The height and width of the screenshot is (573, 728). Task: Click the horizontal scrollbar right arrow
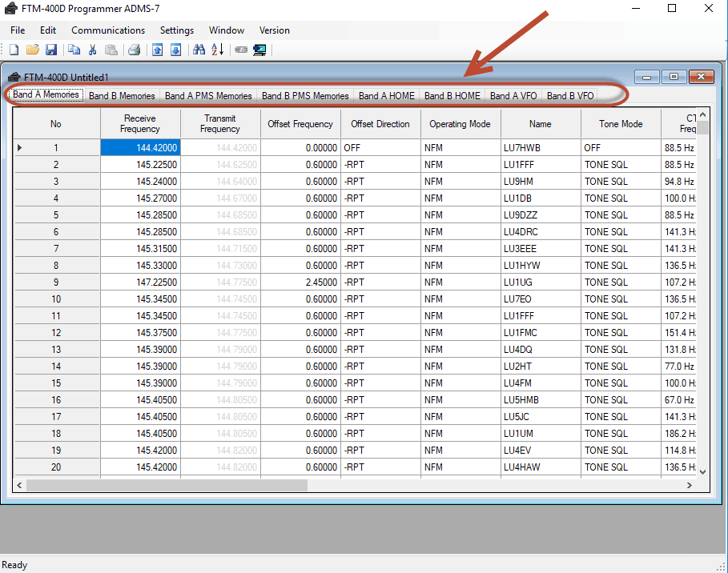point(690,485)
